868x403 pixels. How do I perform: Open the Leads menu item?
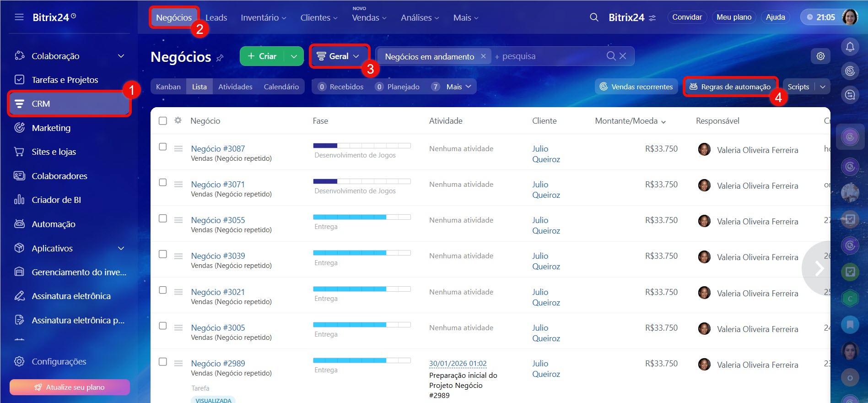click(x=216, y=17)
